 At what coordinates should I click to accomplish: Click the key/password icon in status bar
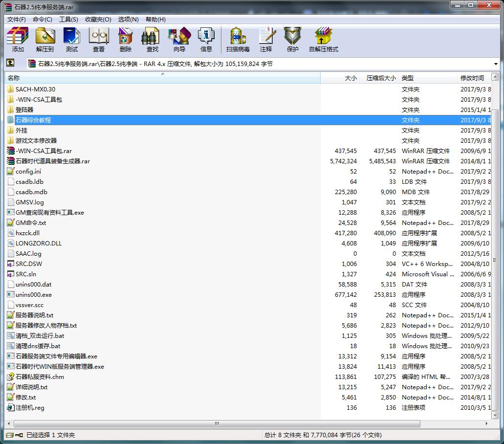19,435
